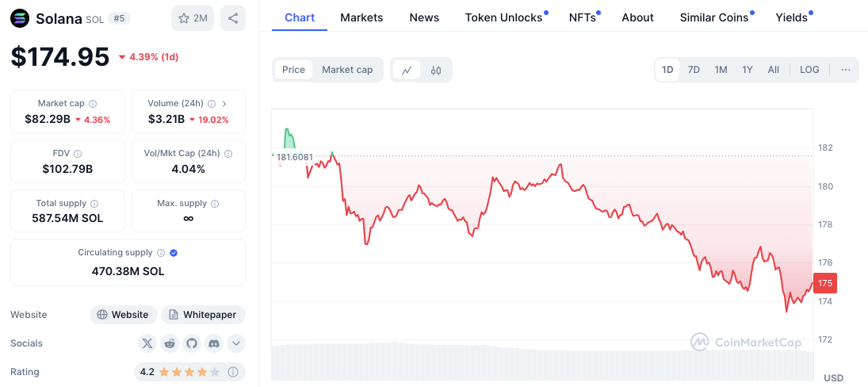Click the 587.54M SOL total supply value
The image size is (868, 387).
(67, 218)
